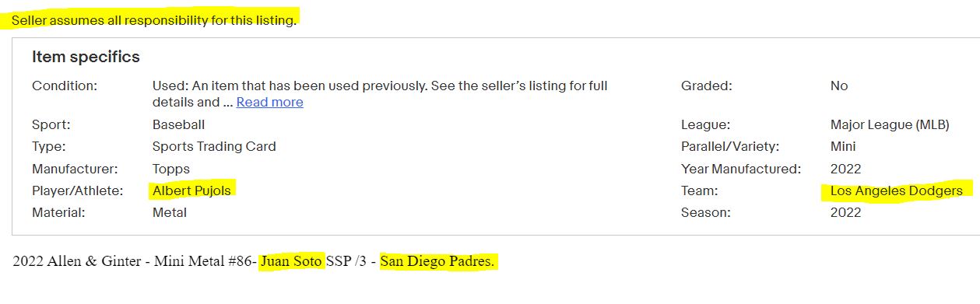The image size is (980, 304).
Task: Click the Major League (MLB) value
Action: (890, 124)
